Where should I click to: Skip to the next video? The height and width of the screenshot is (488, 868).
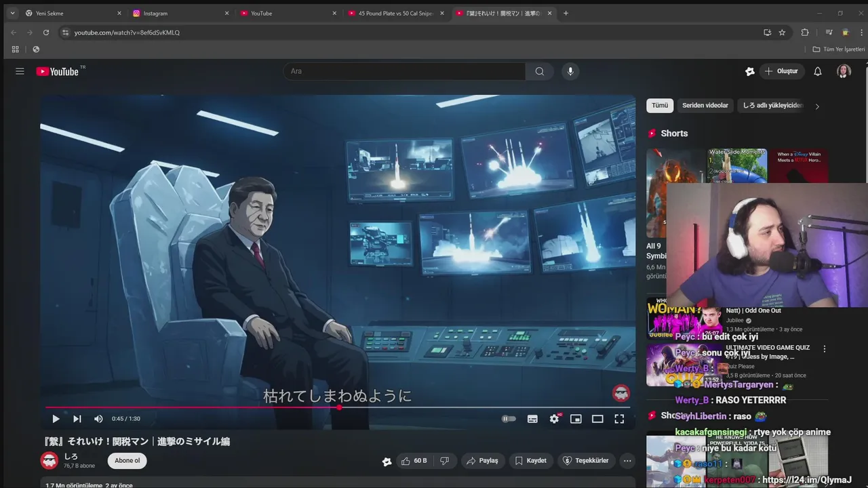pyautogui.click(x=77, y=419)
